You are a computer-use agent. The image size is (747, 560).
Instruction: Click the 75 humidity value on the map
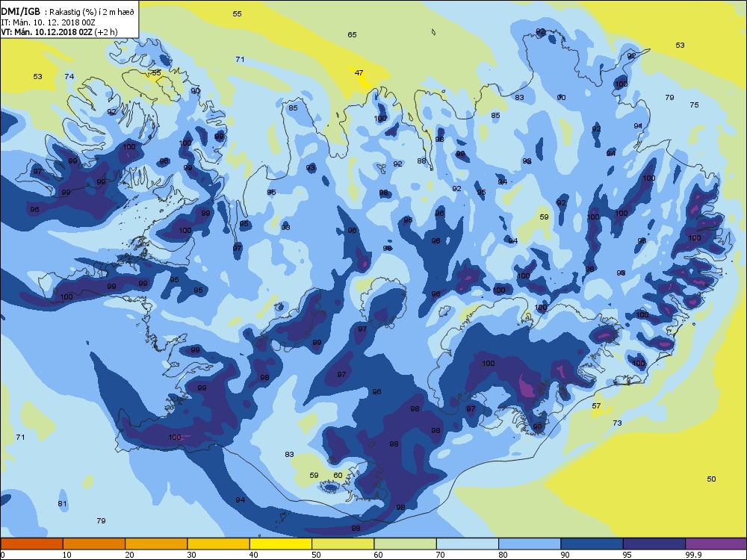point(694,105)
